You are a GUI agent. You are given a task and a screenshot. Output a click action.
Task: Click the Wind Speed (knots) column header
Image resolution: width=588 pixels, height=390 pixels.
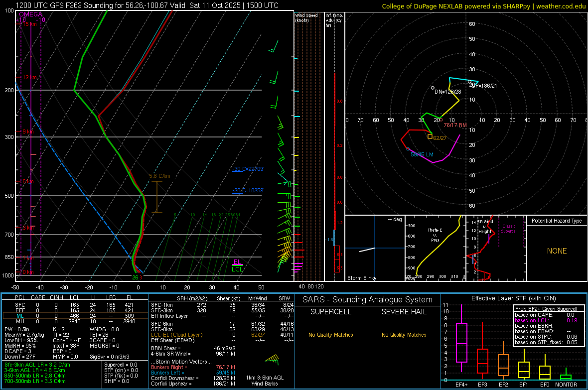pyautogui.click(x=306, y=18)
